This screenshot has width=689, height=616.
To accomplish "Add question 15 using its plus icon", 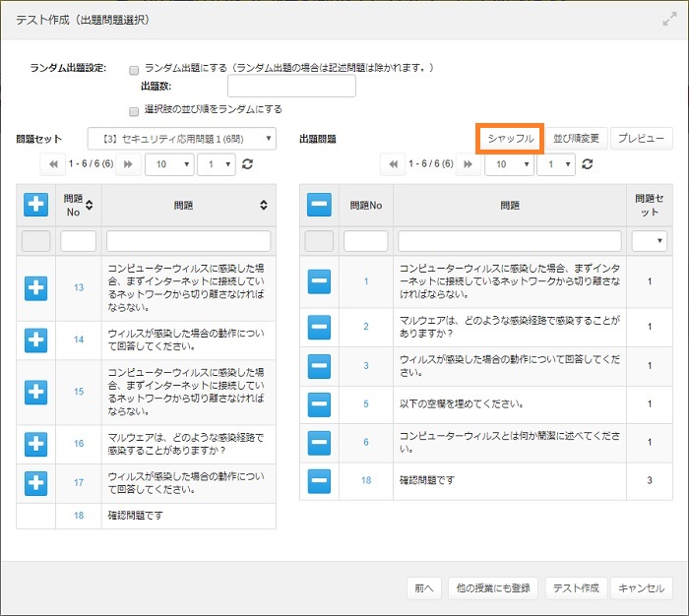I will click(35, 391).
